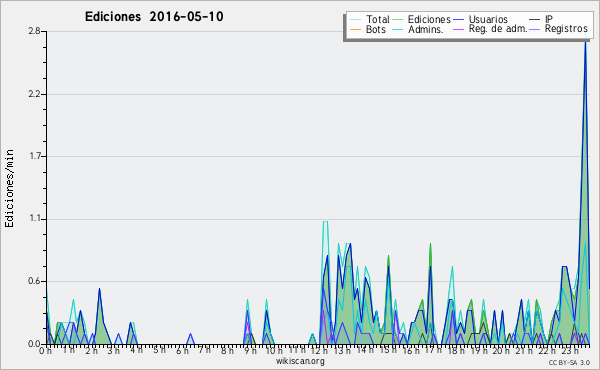Click the y-axis value '2.8'

point(34,31)
